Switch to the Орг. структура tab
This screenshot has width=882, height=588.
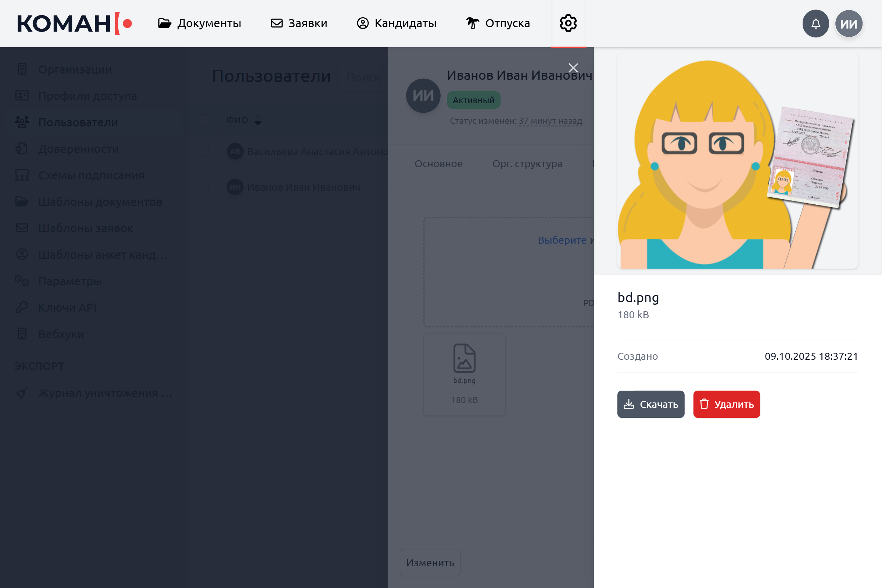point(527,164)
